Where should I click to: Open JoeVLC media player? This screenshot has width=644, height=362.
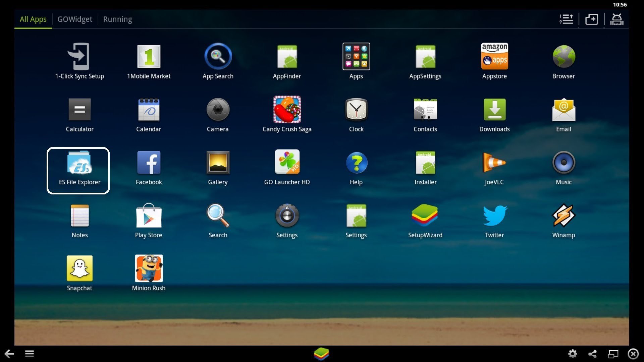coord(494,168)
